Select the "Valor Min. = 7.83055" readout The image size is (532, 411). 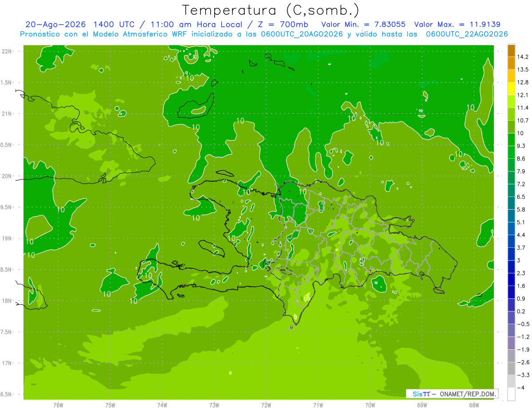363,24
